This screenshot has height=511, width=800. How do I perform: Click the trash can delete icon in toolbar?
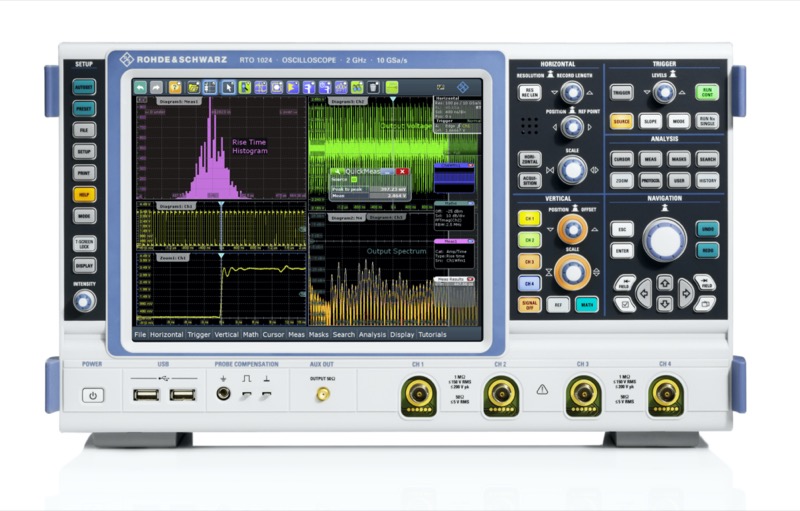373,87
